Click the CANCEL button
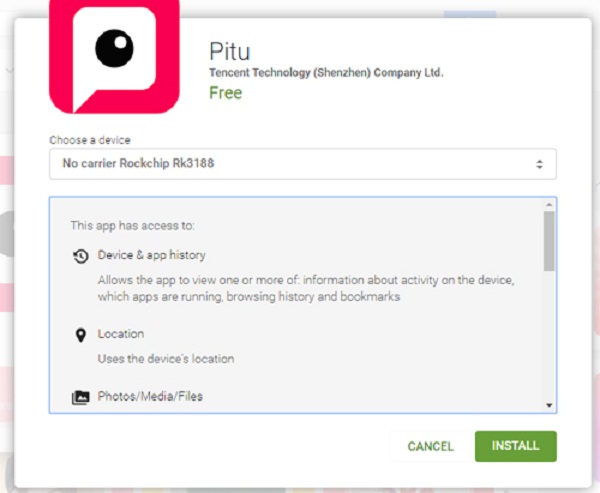The height and width of the screenshot is (493, 600). (x=430, y=446)
